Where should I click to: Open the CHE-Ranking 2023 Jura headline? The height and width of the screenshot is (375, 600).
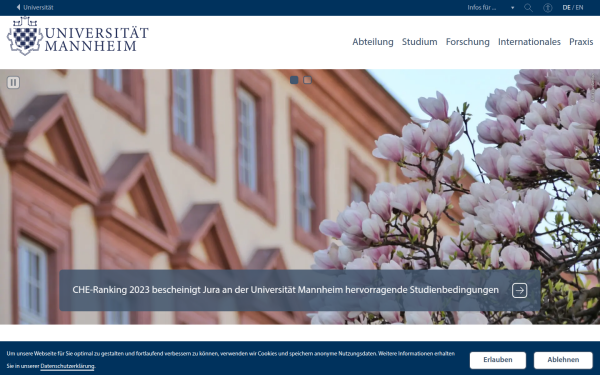tap(285, 290)
